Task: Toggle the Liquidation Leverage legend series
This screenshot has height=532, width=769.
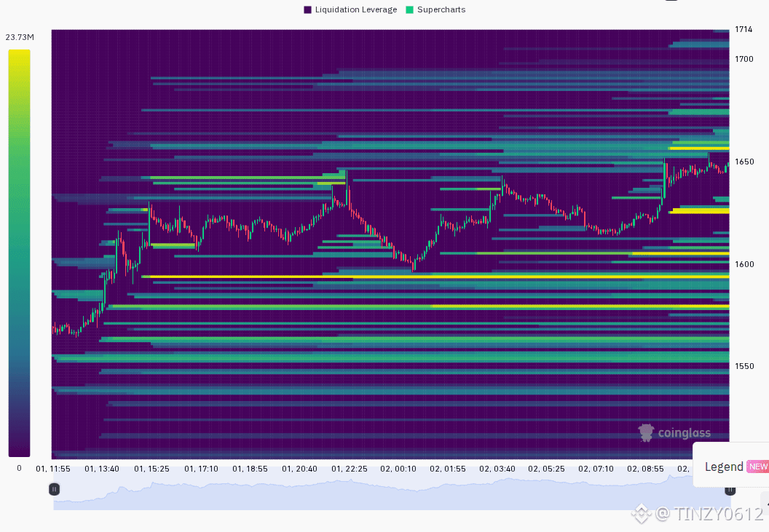Action: click(x=350, y=9)
